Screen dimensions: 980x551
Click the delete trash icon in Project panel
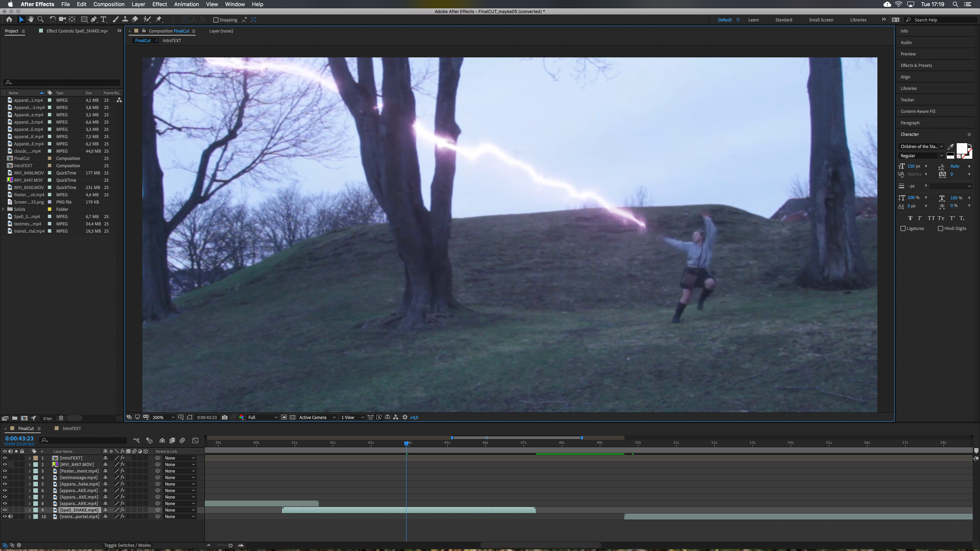click(x=61, y=418)
